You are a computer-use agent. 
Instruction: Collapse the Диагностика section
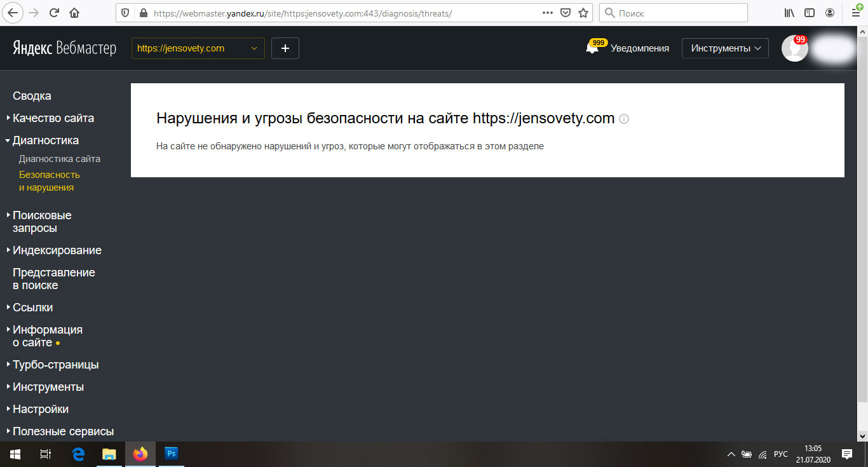pos(46,140)
